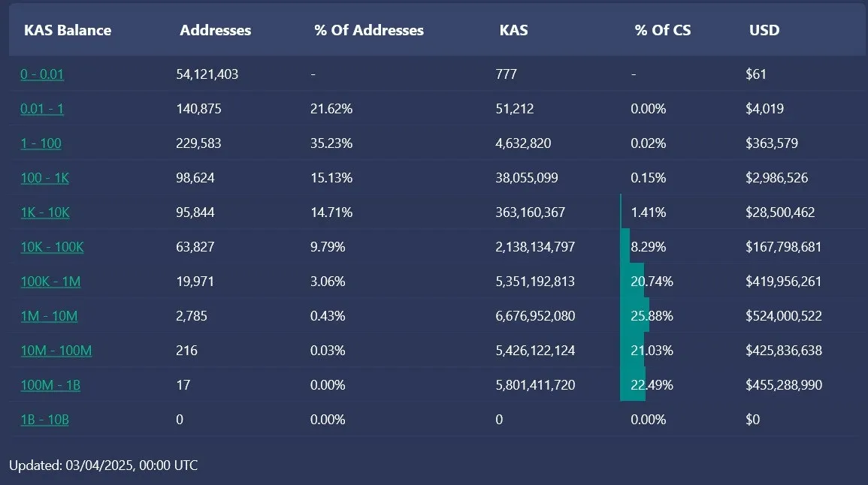
Task: Open the 1K - 10K balance range link
Action: click(45, 212)
